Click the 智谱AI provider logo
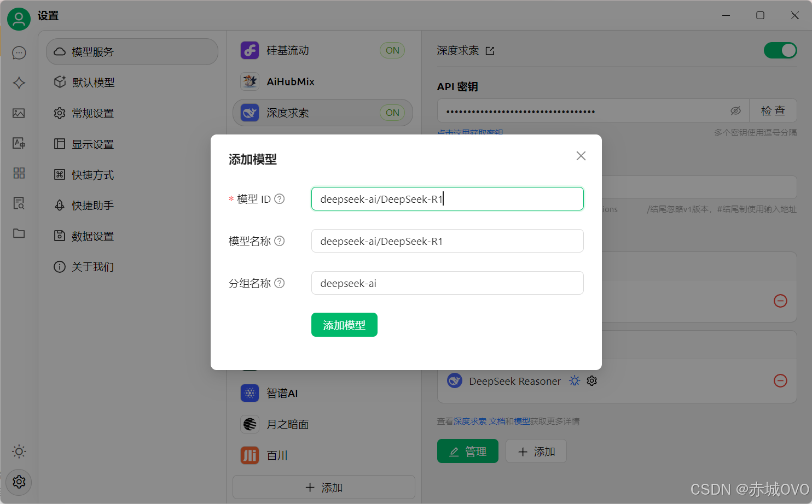This screenshot has width=812, height=504. click(x=250, y=393)
